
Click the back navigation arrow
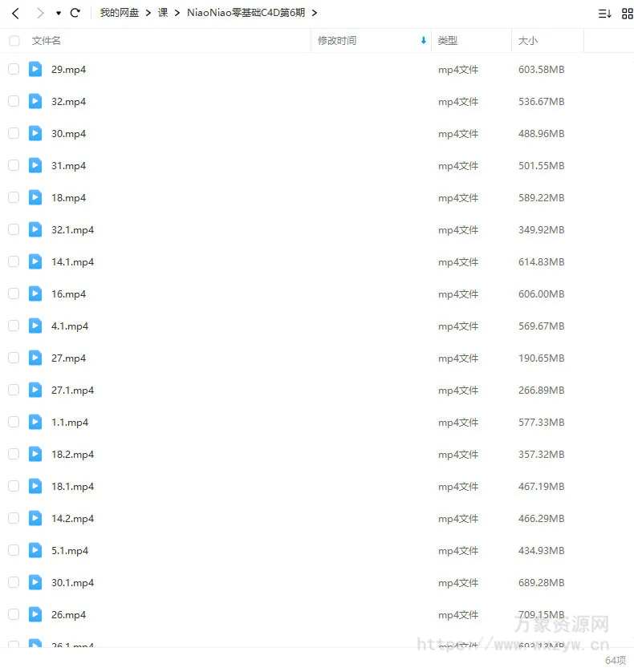[15, 13]
